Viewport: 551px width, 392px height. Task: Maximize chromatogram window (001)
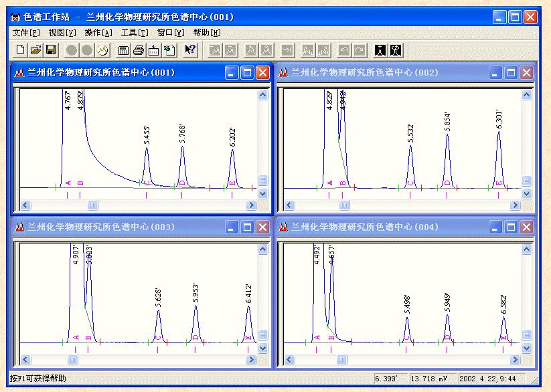point(247,73)
